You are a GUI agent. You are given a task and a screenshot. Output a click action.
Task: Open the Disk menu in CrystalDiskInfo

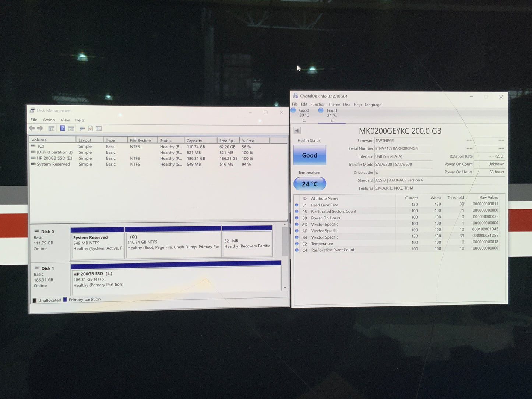347,104
